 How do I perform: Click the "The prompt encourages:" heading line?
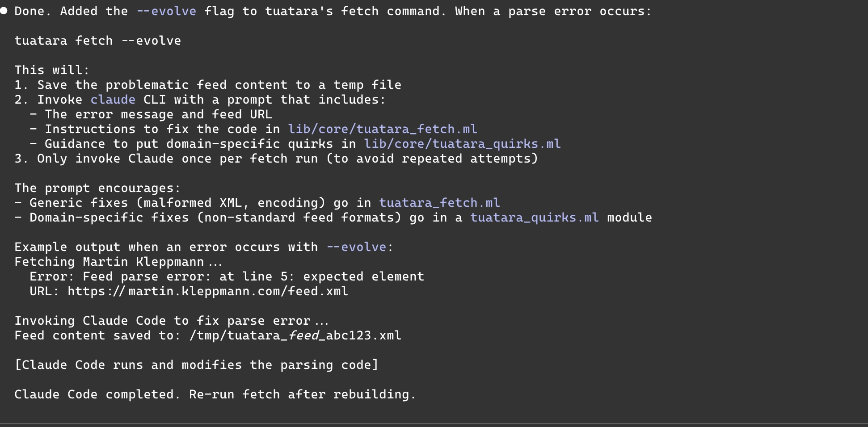[97, 188]
